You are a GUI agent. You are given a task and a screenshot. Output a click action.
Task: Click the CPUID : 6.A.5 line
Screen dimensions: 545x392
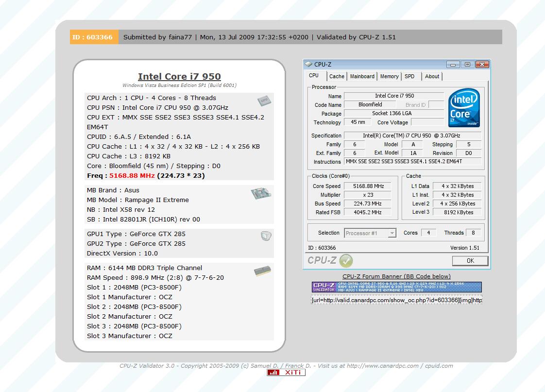(x=139, y=136)
